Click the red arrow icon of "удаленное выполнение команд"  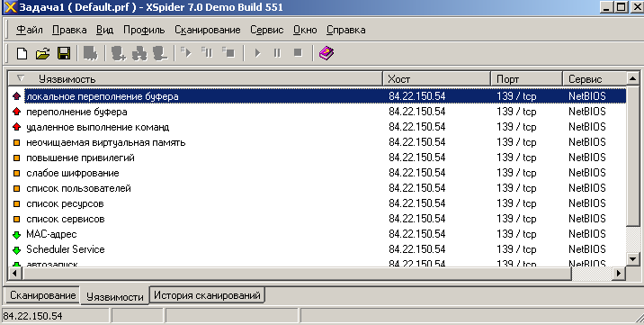coord(16,127)
